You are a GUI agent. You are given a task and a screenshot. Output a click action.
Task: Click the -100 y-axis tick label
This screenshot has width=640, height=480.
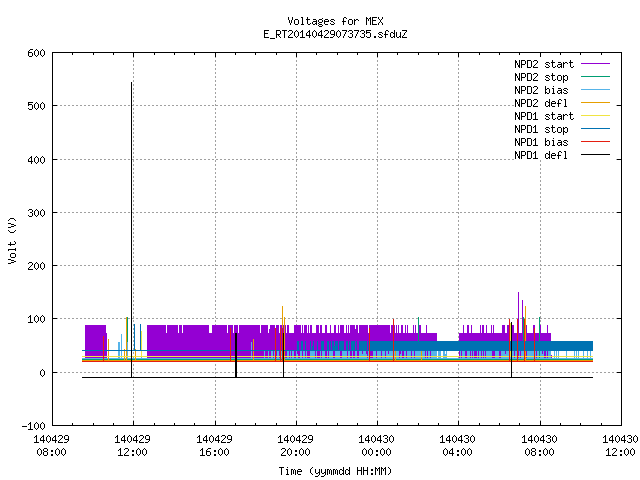pos(33,426)
